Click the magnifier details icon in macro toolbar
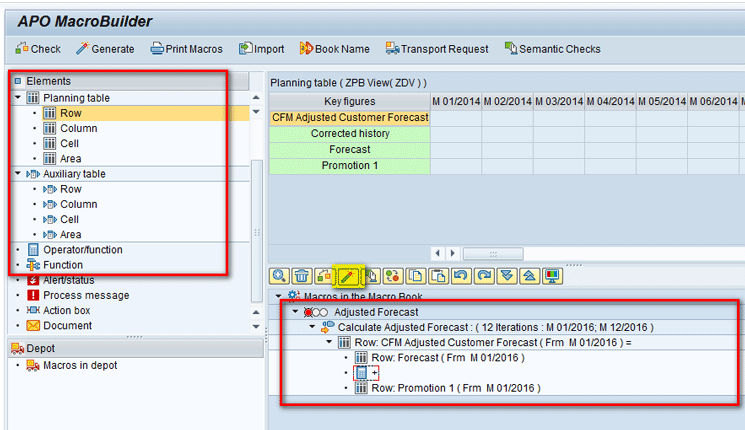Image resolution: width=745 pixels, height=430 pixels. click(280, 275)
